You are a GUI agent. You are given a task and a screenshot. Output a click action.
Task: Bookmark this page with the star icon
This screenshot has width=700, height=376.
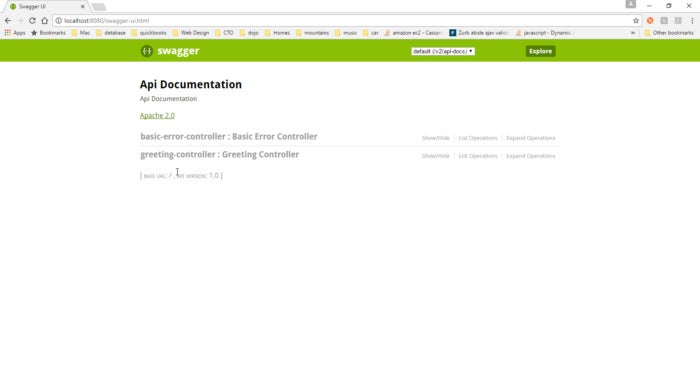click(636, 21)
